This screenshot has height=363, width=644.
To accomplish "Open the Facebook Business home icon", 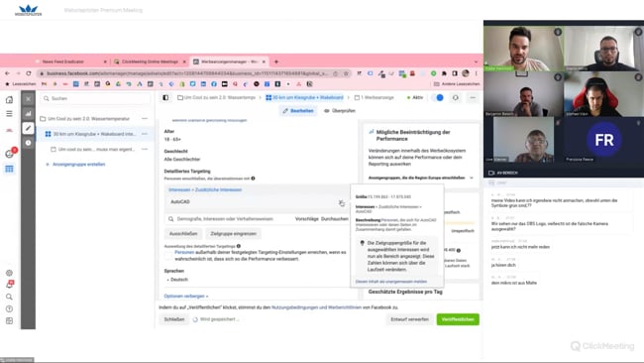I will [9, 99].
